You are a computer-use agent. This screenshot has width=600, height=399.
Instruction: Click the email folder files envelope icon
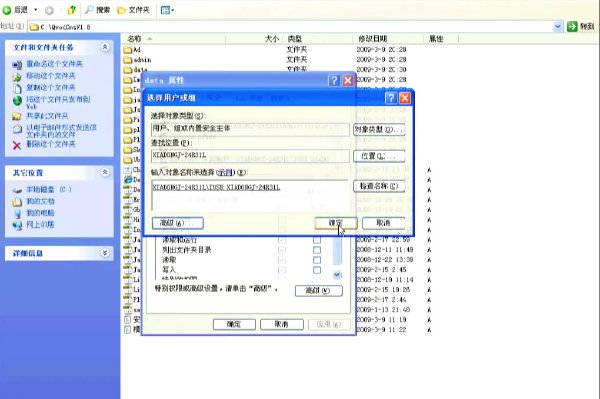coord(17,129)
